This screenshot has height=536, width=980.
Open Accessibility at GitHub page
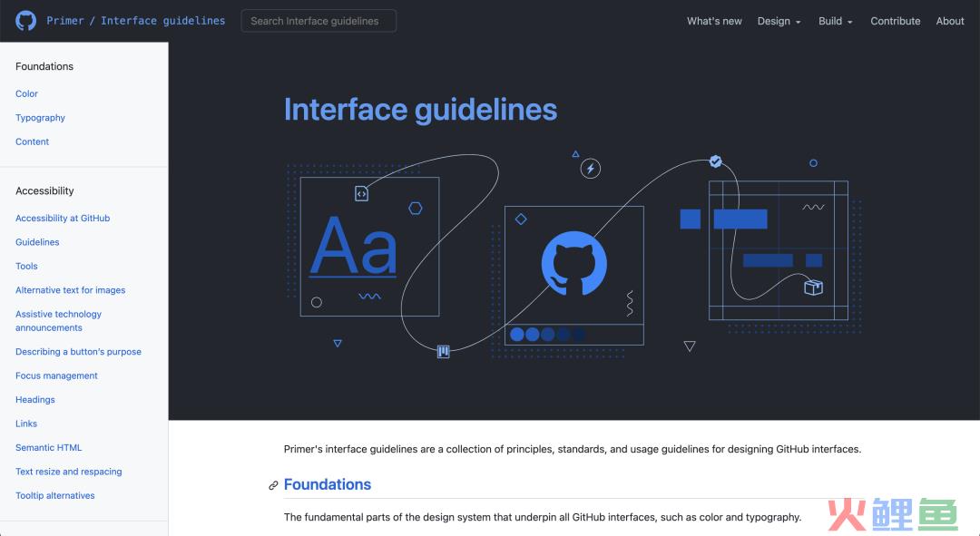point(63,218)
